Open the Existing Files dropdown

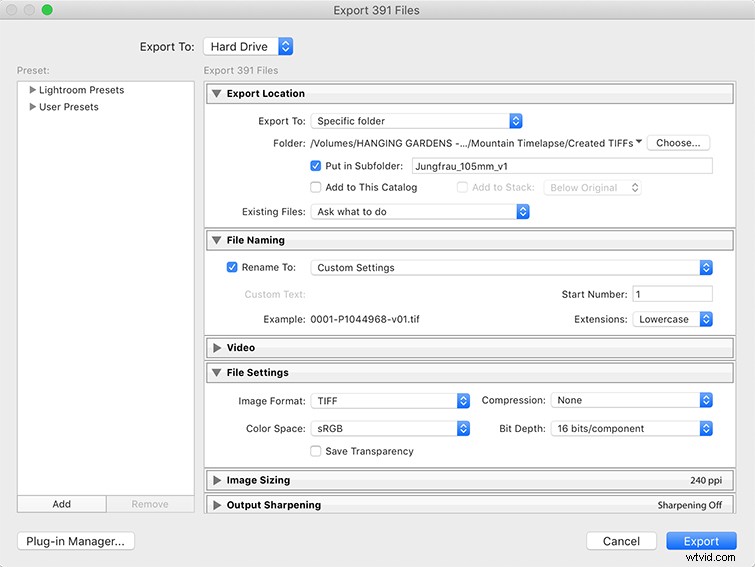coord(419,212)
